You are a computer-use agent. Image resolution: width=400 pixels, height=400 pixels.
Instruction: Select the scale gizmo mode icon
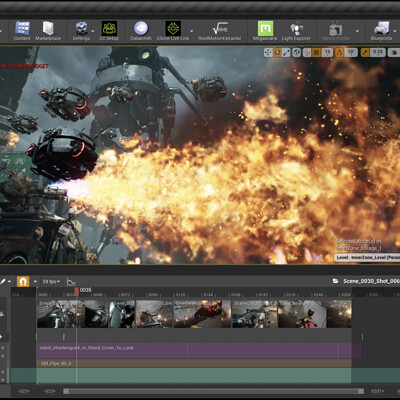(x=286, y=52)
